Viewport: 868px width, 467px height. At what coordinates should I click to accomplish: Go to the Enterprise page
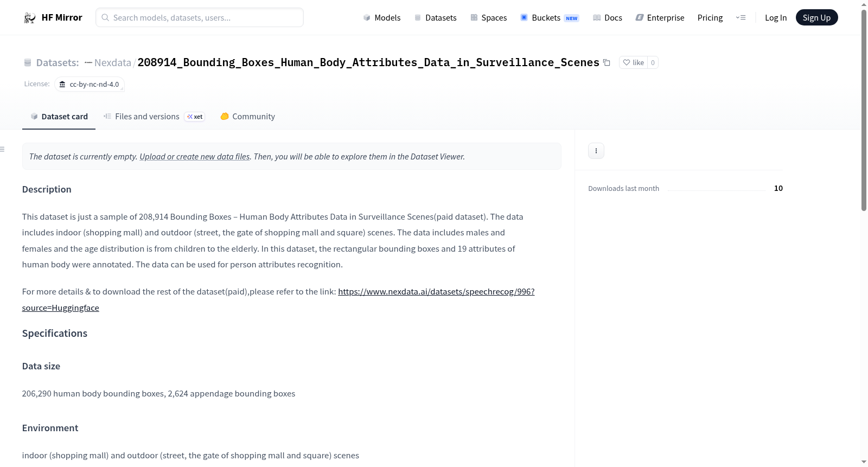click(x=660, y=18)
